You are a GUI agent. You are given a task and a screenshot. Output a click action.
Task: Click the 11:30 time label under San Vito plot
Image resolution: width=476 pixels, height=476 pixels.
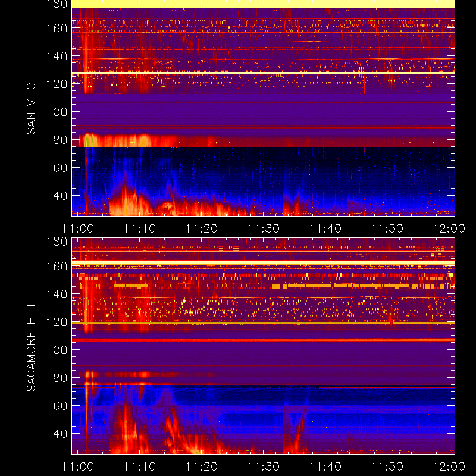[263, 228]
